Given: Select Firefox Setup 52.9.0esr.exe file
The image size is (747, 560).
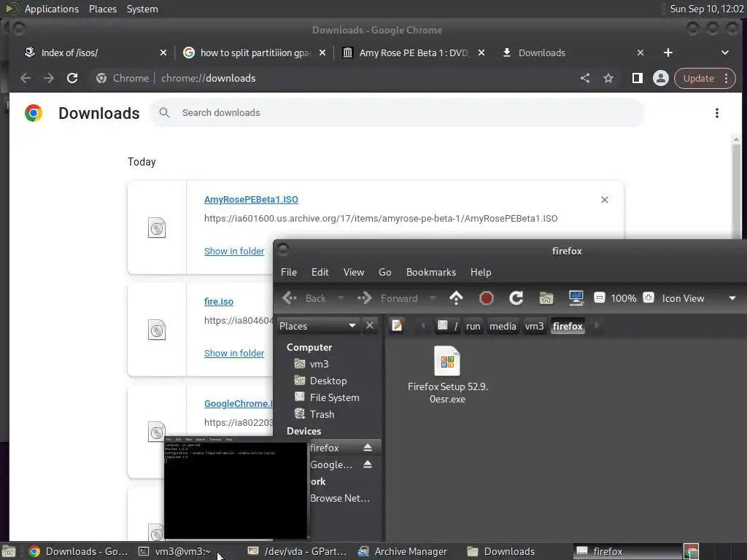Looking at the screenshot, I should (447, 375).
